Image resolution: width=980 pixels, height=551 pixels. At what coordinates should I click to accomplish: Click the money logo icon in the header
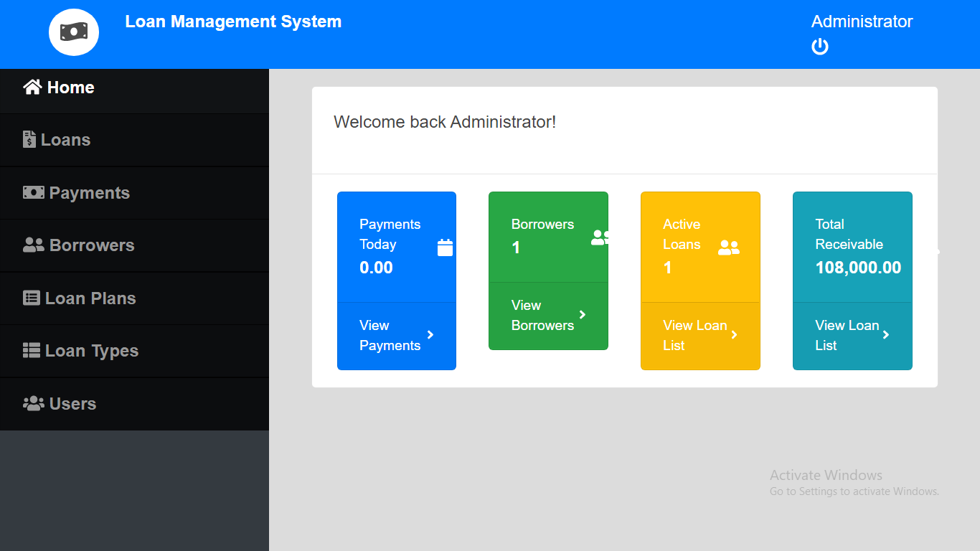(x=73, y=32)
